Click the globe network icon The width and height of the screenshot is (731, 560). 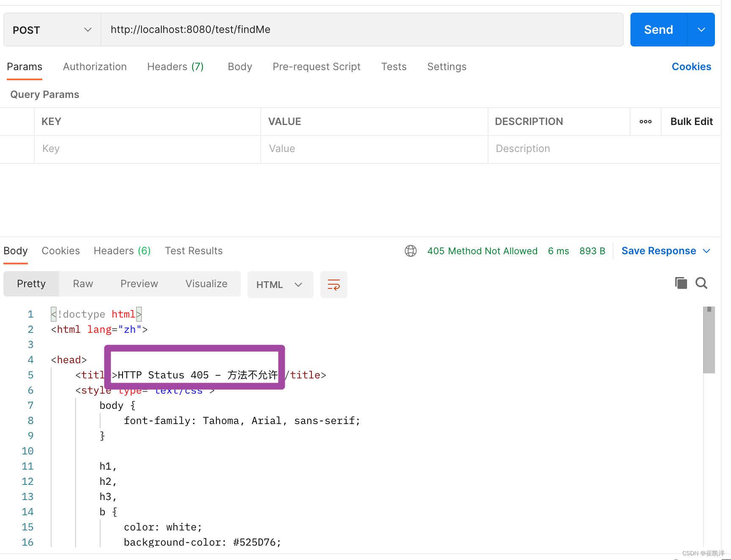(410, 251)
